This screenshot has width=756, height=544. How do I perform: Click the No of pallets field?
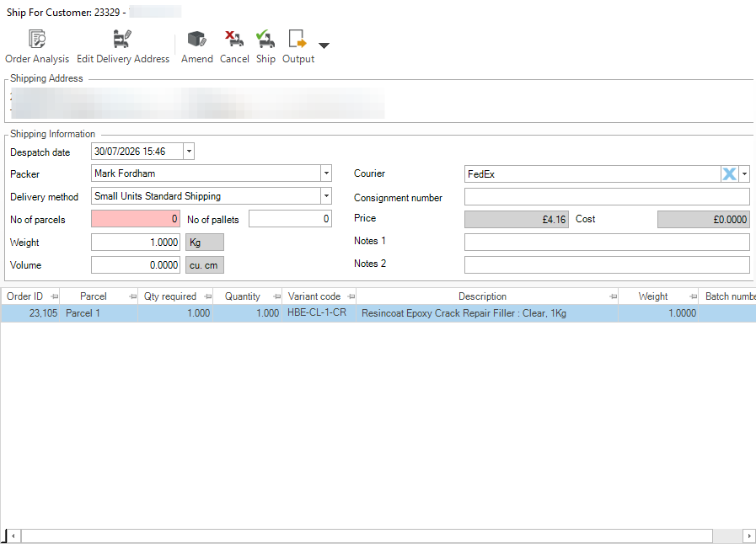point(290,219)
